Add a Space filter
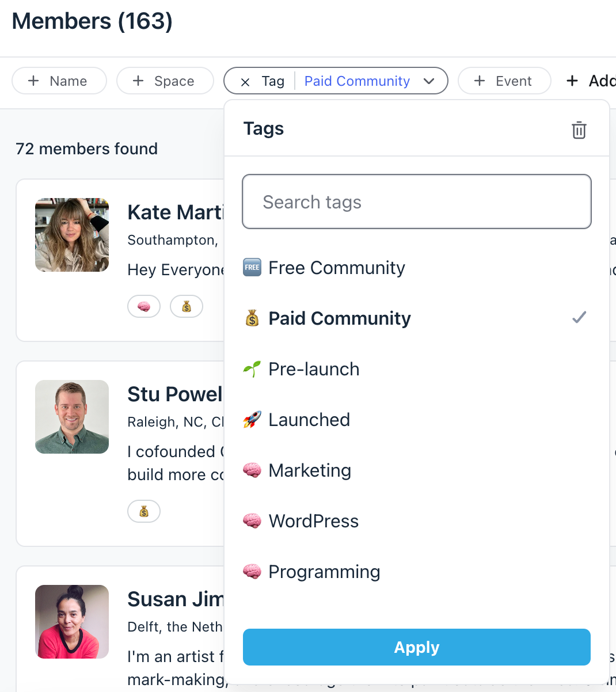The width and height of the screenshot is (616, 692). tap(165, 81)
